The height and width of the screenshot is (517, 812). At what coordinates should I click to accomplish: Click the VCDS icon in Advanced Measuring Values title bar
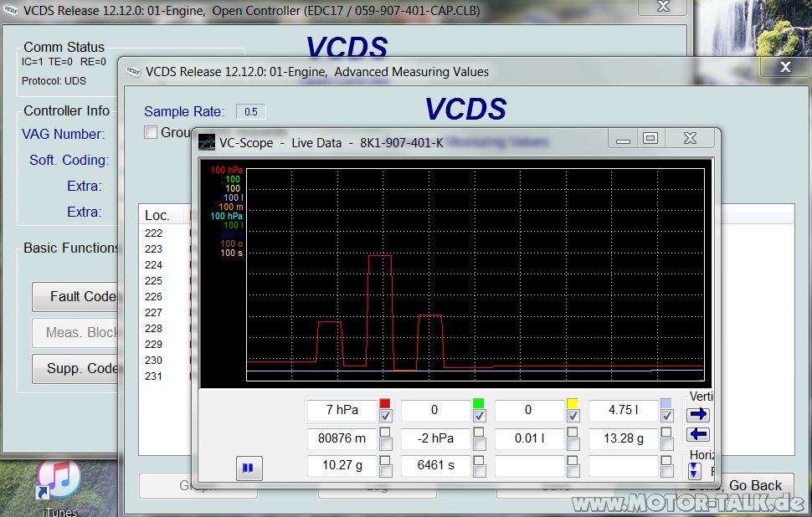(x=133, y=71)
